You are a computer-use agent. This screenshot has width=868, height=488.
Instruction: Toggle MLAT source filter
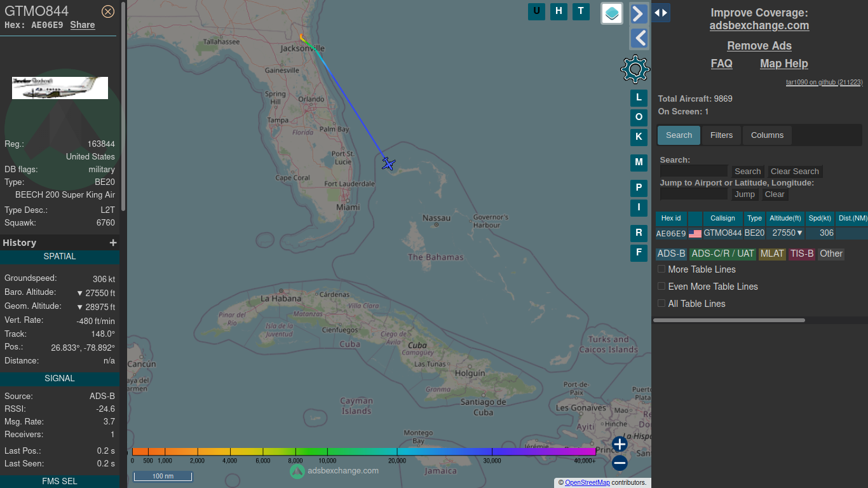(773, 254)
